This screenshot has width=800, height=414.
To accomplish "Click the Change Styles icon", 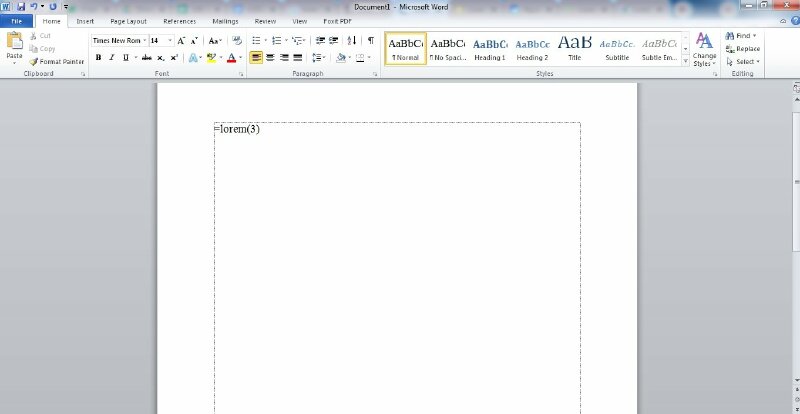I will (x=704, y=41).
